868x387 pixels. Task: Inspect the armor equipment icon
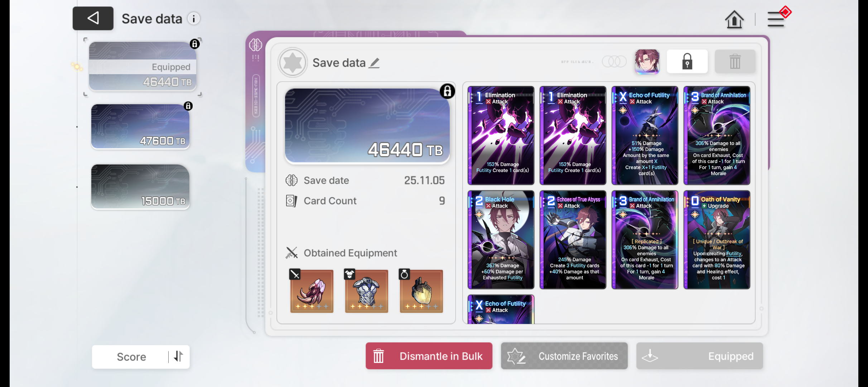coord(366,291)
